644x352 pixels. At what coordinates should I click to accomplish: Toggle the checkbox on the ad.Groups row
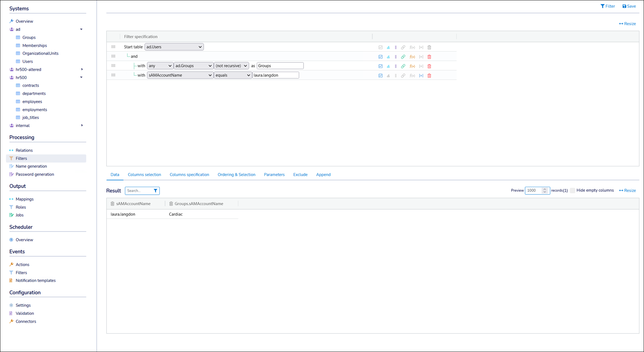(380, 66)
